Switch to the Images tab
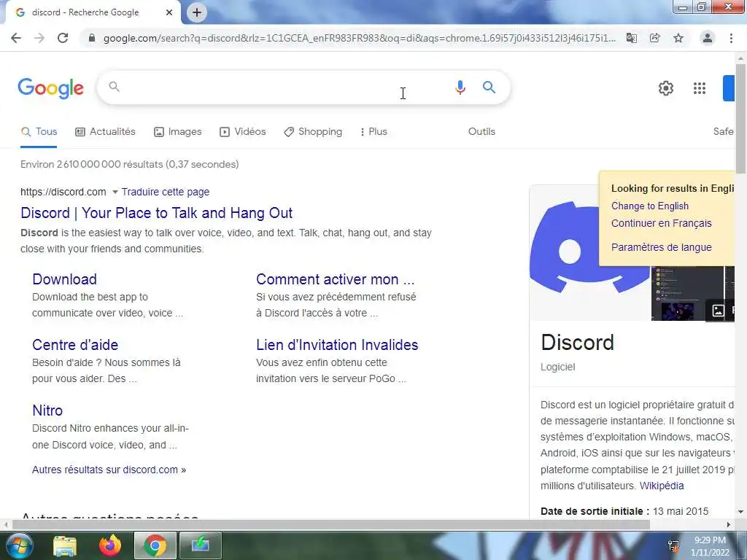 (178, 132)
